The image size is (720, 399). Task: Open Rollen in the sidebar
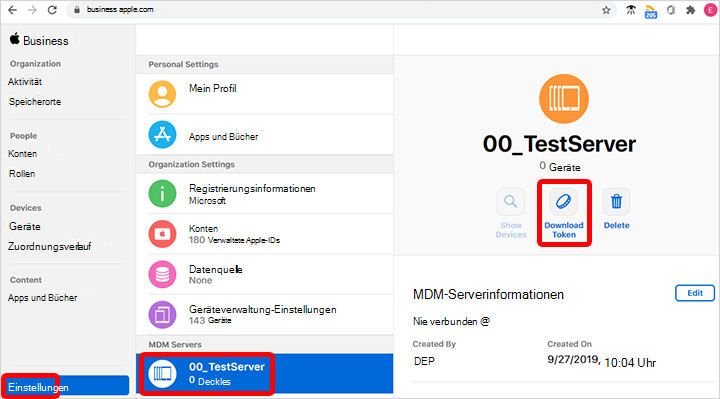click(22, 174)
